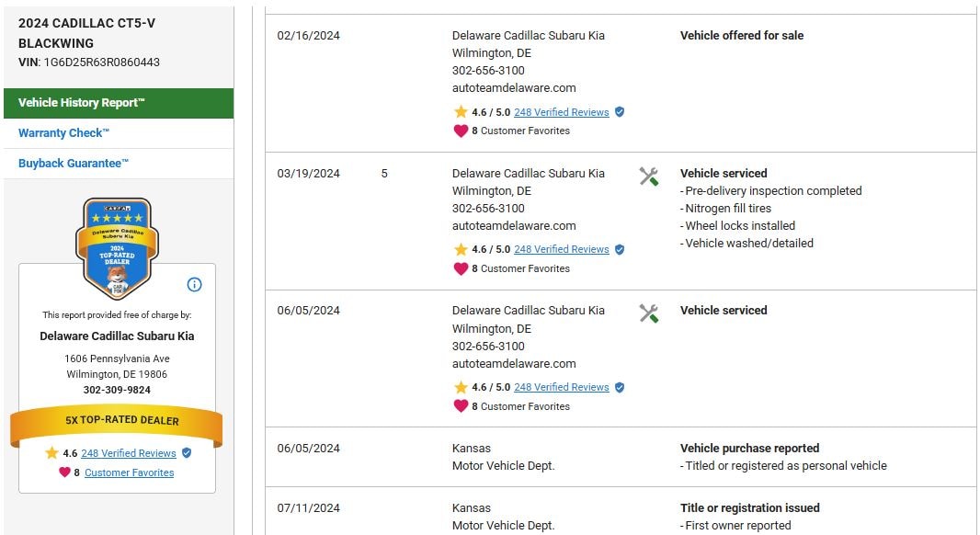Click the Carfax Top-Rated Dealer badge

click(117, 246)
